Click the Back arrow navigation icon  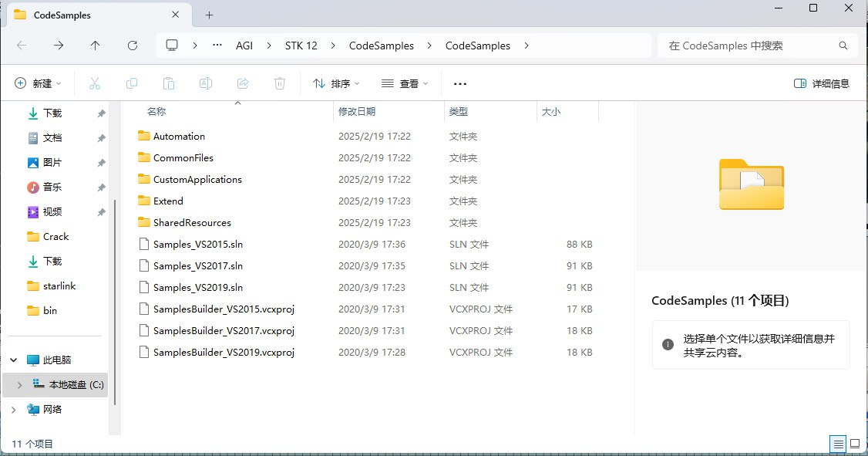(22, 46)
